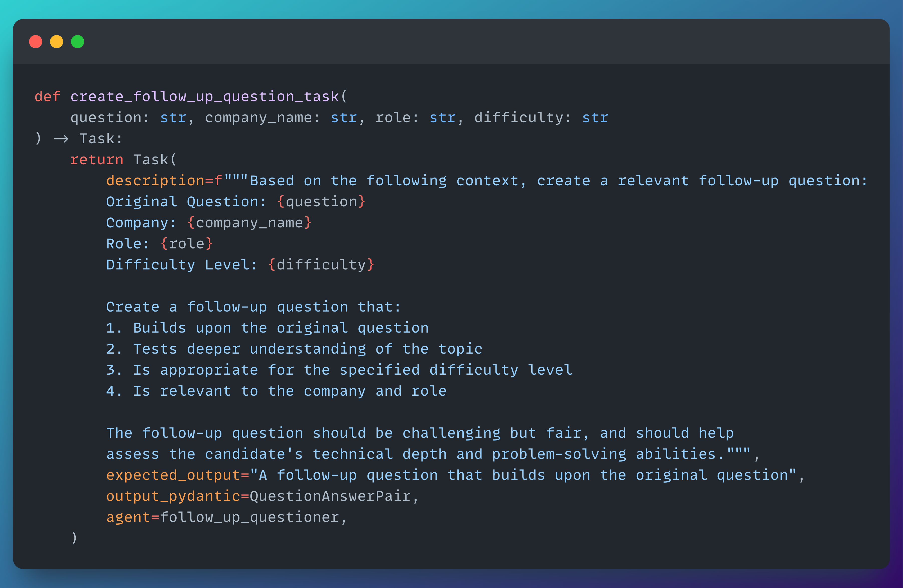Viewport: 903px width, 588px height.
Task: Click the return keyword
Action: pyautogui.click(x=97, y=160)
